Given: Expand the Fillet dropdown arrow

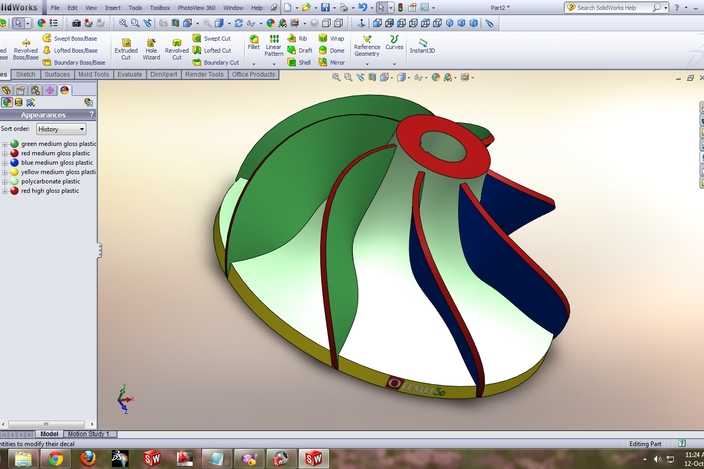Looking at the screenshot, I should coord(254,64).
